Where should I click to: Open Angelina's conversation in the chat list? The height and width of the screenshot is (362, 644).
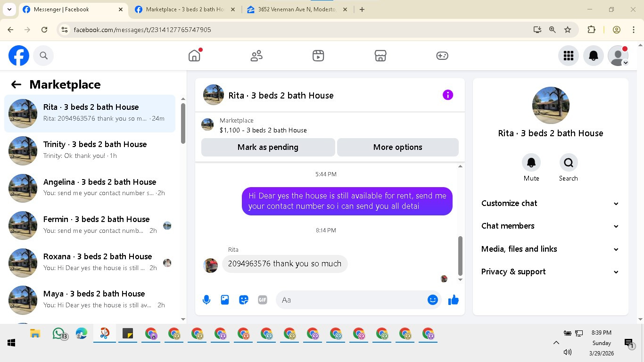click(x=90, y=188)
